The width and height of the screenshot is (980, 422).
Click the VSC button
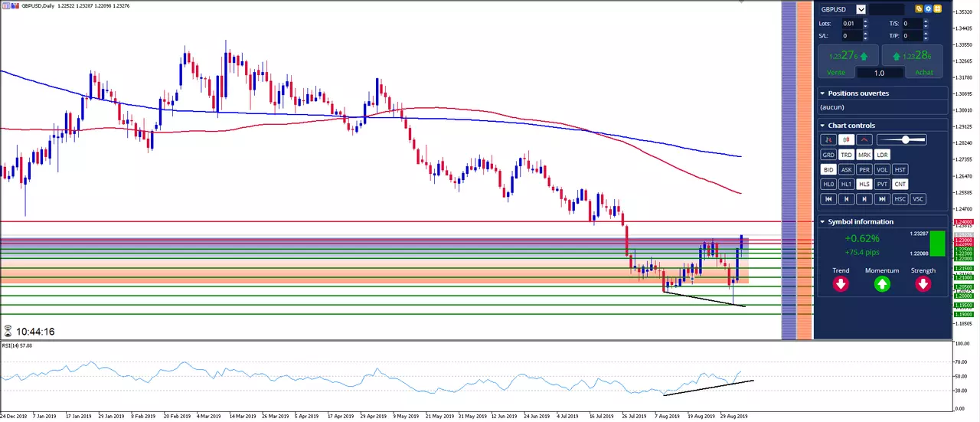918,199
